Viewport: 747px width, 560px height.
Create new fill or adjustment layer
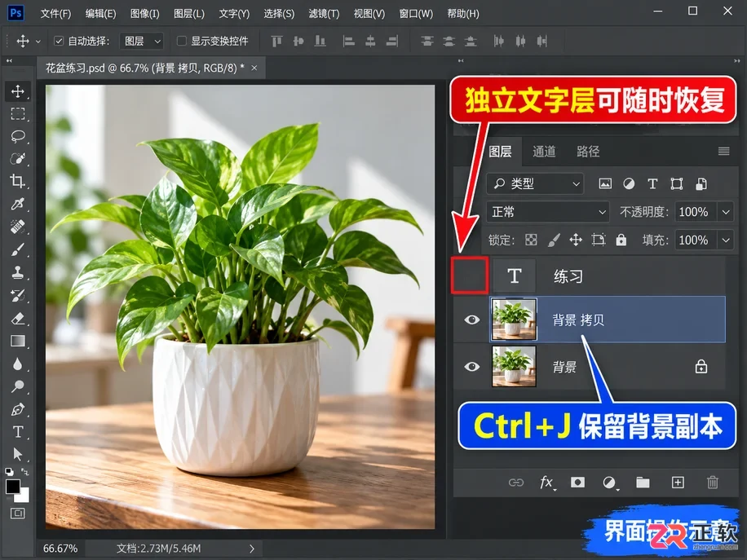tap(609, 483)
